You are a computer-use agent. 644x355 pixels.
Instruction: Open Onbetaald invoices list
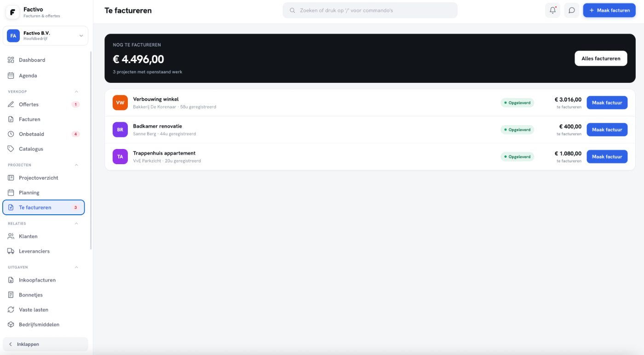point(44,134)
